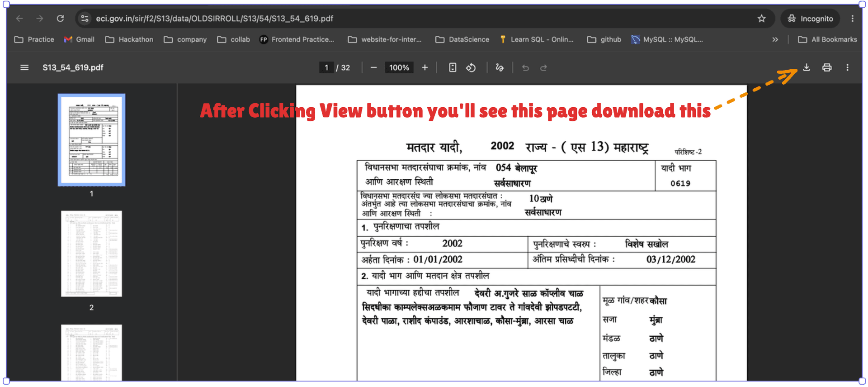The width and height of the screenshot is (868, 387).
Task: Click the undo annotation icon
Action: pos(525,67)
